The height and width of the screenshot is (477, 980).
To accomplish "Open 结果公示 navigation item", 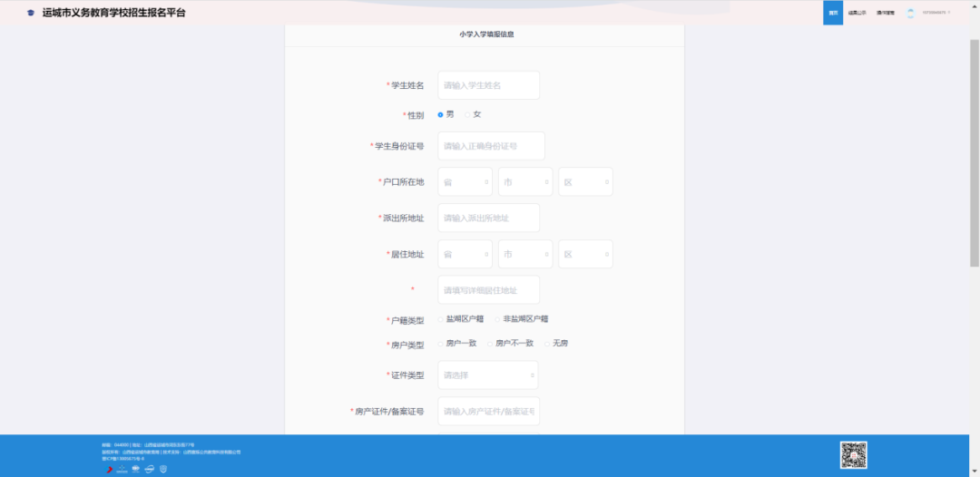I will pyautogui.click(x=857, y=13).
